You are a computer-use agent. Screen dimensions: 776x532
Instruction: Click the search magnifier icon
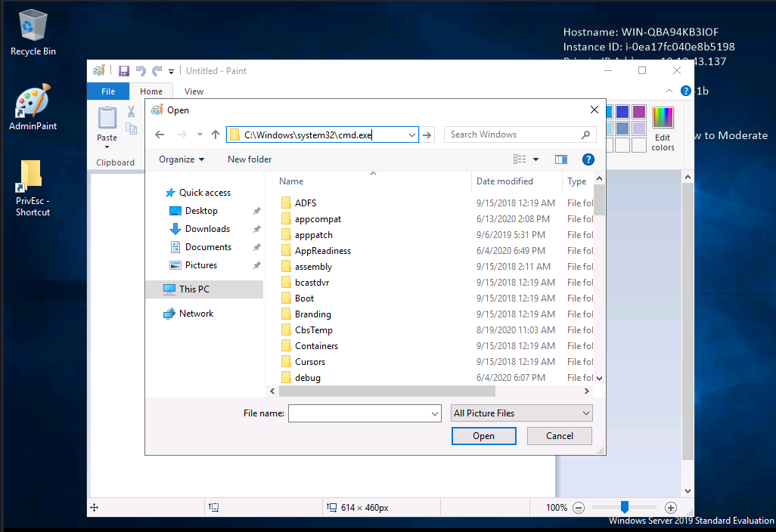(586, 135)
